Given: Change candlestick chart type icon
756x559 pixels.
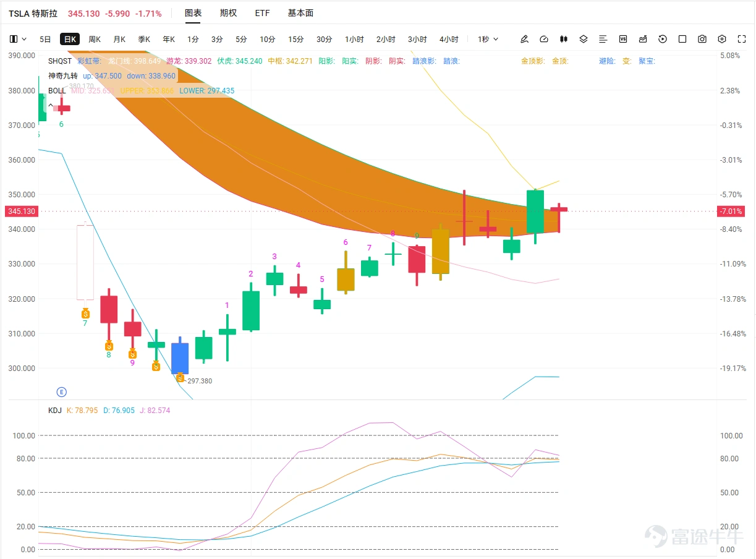Looking at the screenshot, I should [563, 39].
